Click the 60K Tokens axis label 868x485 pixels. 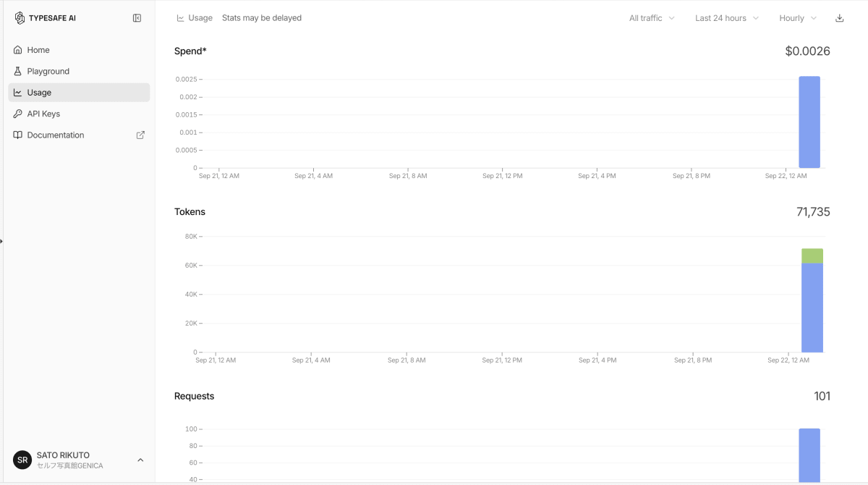tap(191, 266)
